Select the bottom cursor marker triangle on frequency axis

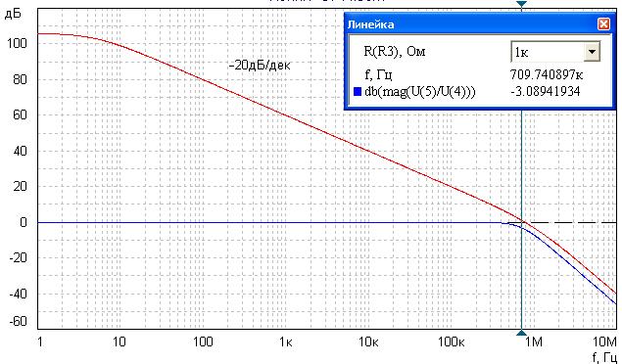522,333
